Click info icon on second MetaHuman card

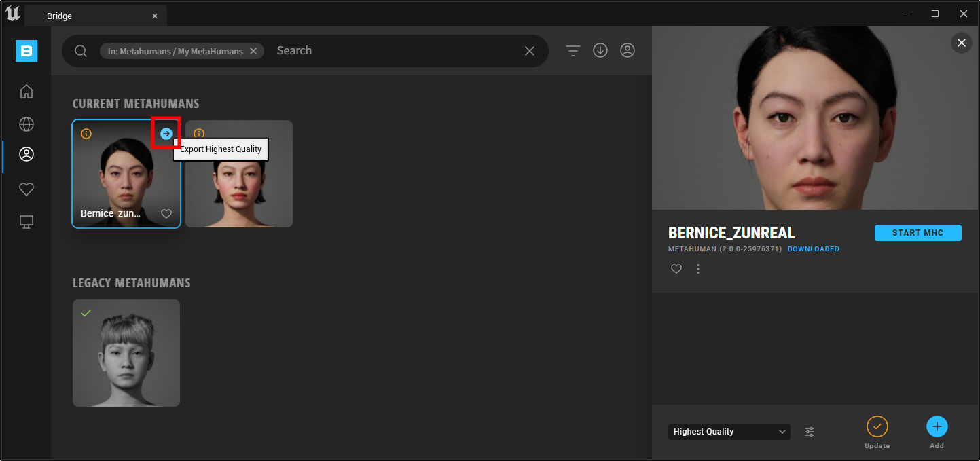tap(199, 134)
